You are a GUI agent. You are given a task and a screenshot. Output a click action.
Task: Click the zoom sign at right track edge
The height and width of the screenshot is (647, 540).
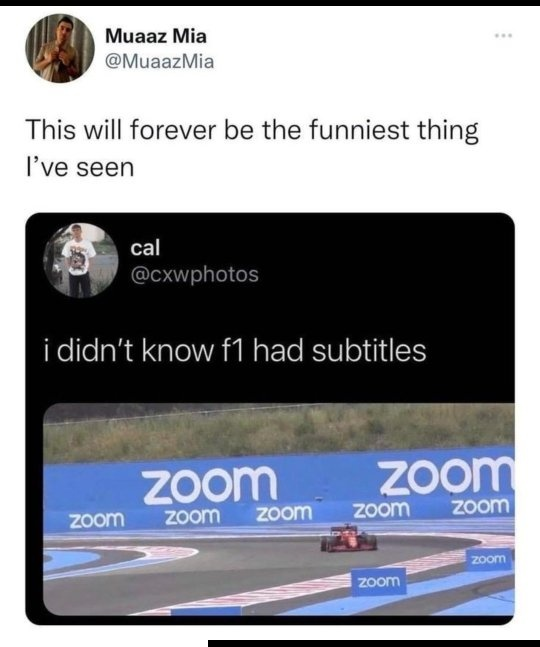[488, 560]
